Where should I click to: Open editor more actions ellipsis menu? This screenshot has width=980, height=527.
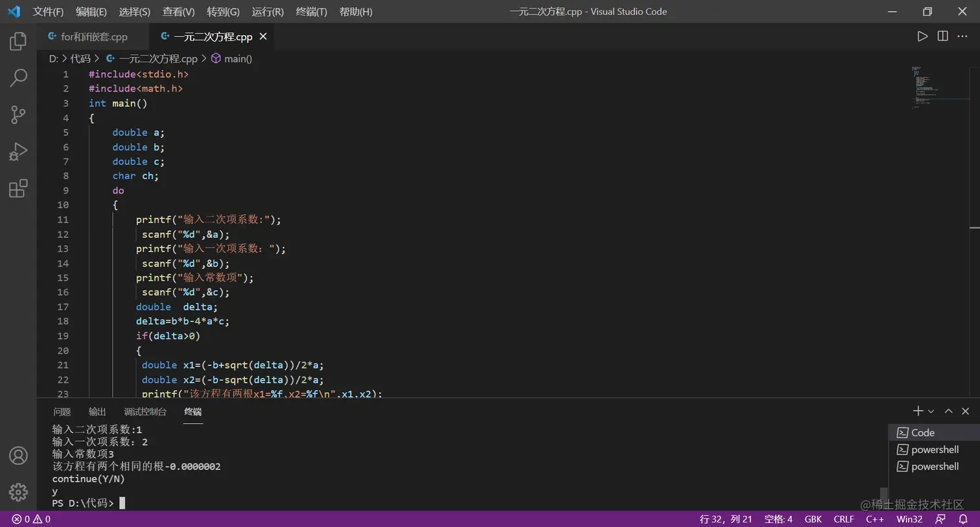tap(962, 36)
